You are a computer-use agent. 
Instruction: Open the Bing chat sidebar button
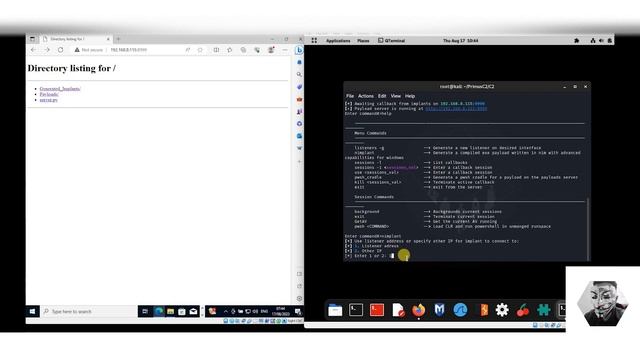pyautogui.click(x=299, y=50)
